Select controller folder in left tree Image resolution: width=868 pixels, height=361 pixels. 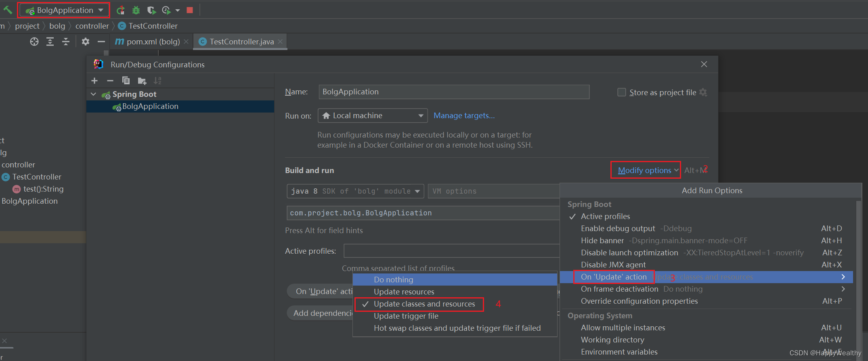[18, 165]
